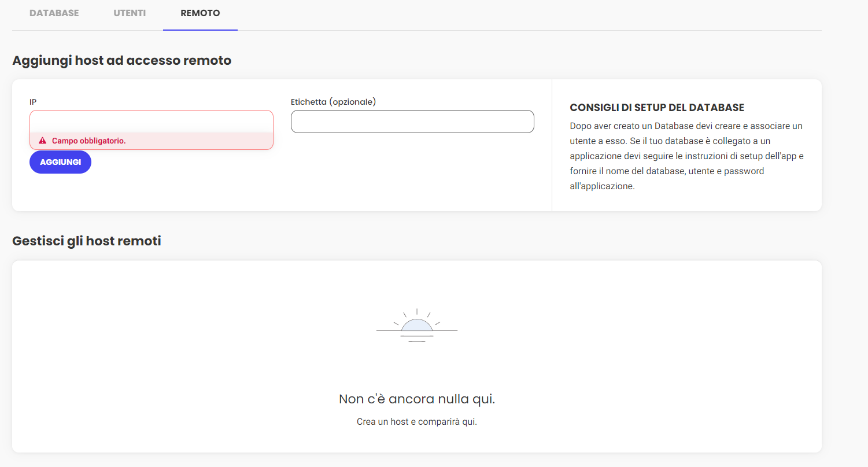Screen dimensions: 868x467
Task: Click the reflection lines below the sunrise horizon
Action: pyautogui.click(x=417, y=339)
